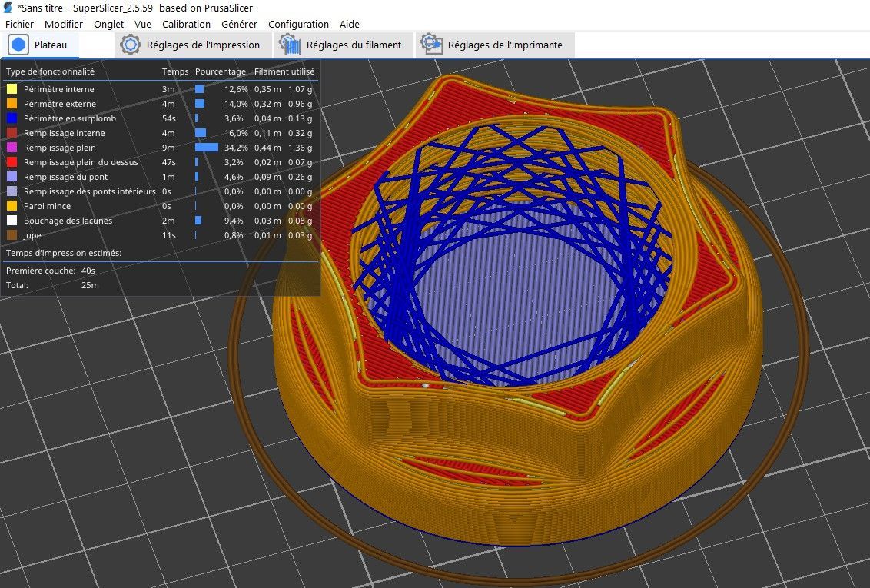Image resolution: width=870 pixels, height=588 pixels.
Task: Toggle visibility of Remplissage plein in legend
Action: 160,148
